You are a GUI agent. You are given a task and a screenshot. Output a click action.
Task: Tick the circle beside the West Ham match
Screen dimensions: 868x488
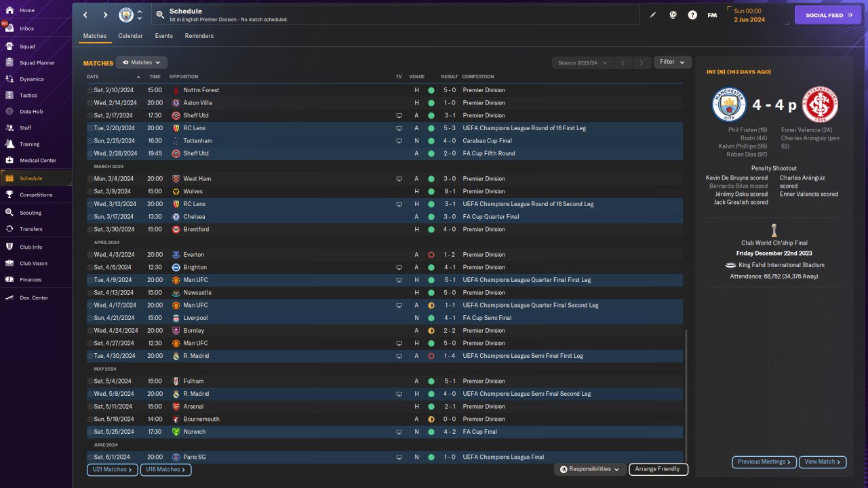[x=90, y=179]
